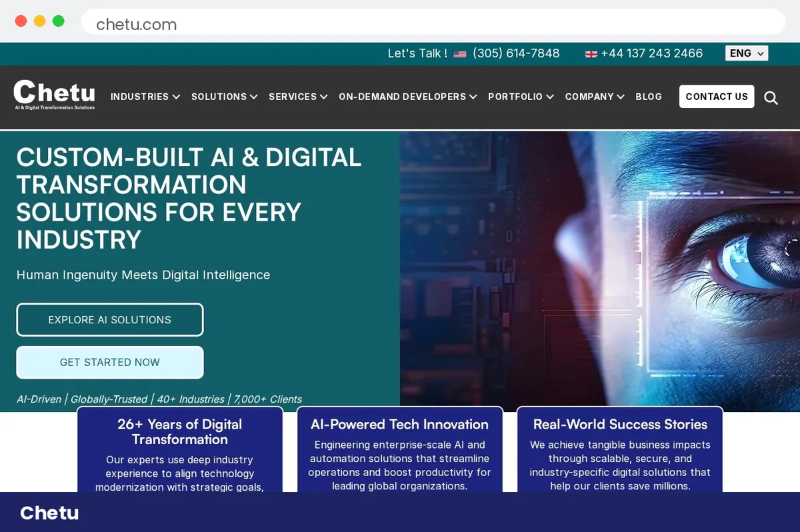Expand the Company menu

[595, 97]
